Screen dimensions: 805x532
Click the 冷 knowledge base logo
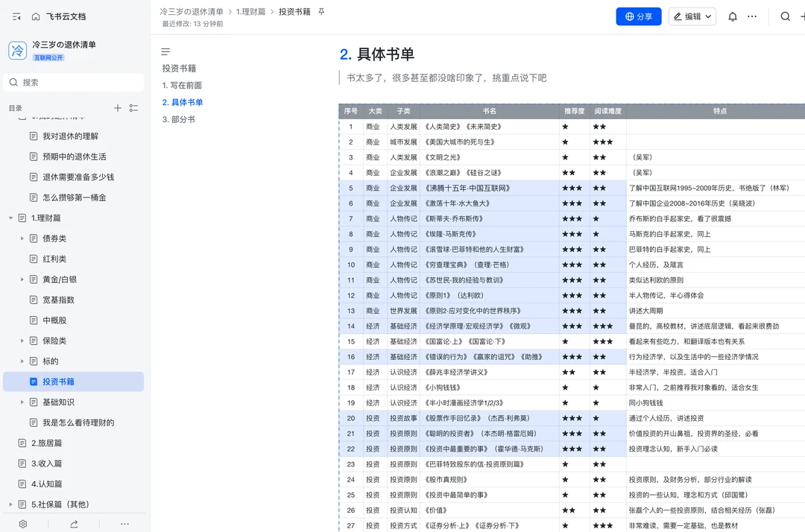tap(17, 50)
